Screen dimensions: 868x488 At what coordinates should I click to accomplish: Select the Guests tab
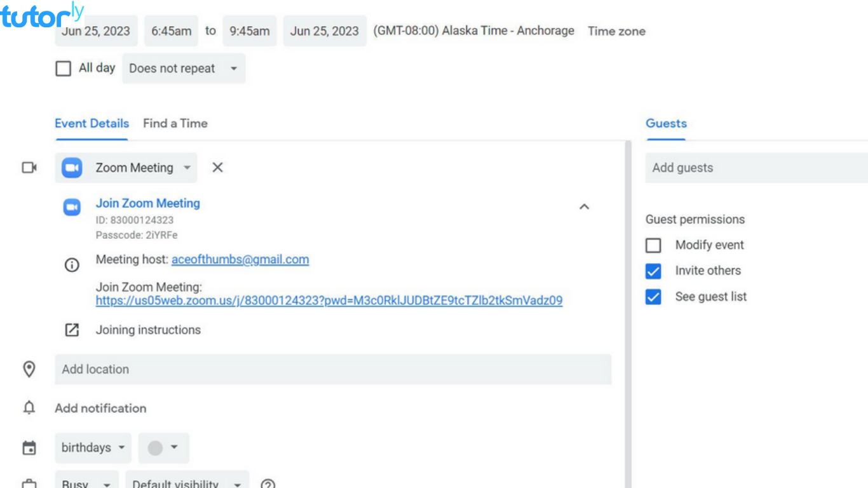666,123
